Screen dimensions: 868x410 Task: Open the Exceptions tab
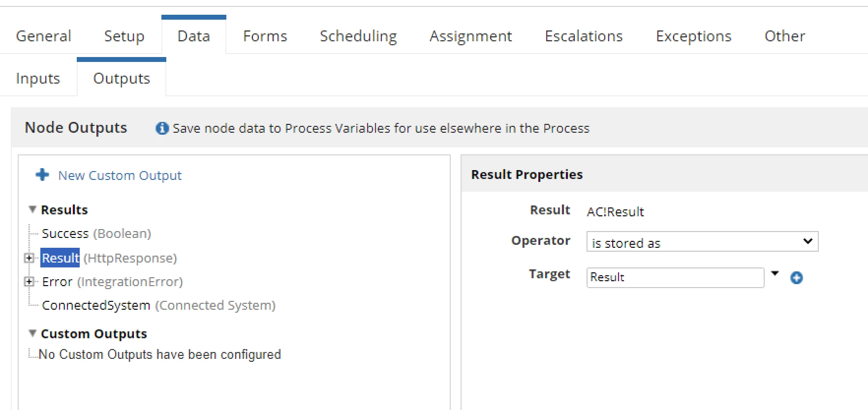[693, 36]
